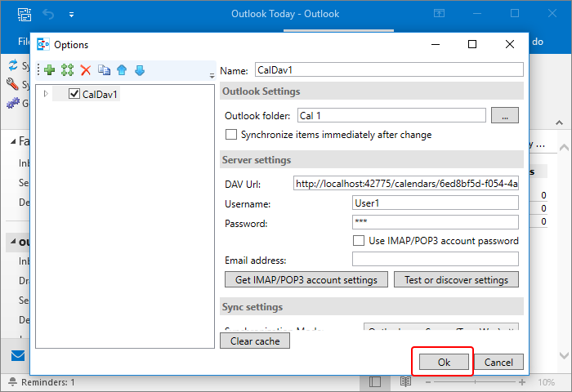The width and height of the screenshot is (572, 392).
Task: Click the Username field
Action: [x=436, y=203]
